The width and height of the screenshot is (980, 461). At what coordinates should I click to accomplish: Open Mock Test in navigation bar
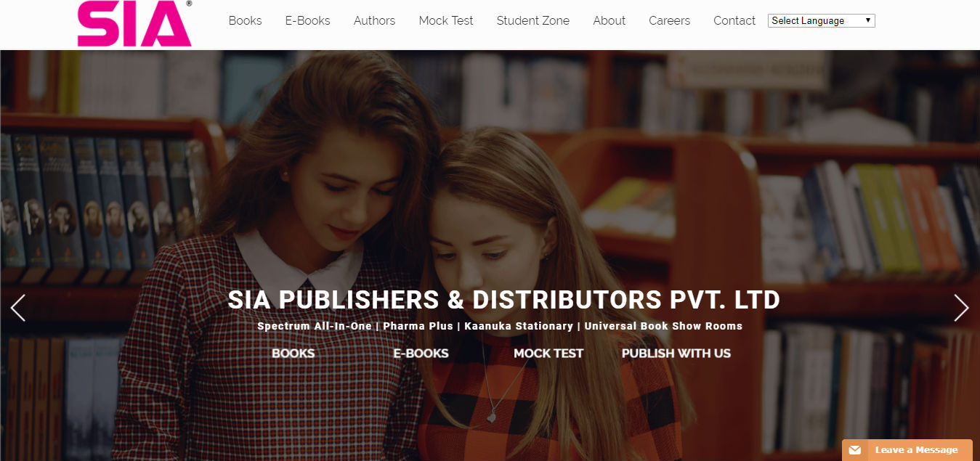pos(446,20)
